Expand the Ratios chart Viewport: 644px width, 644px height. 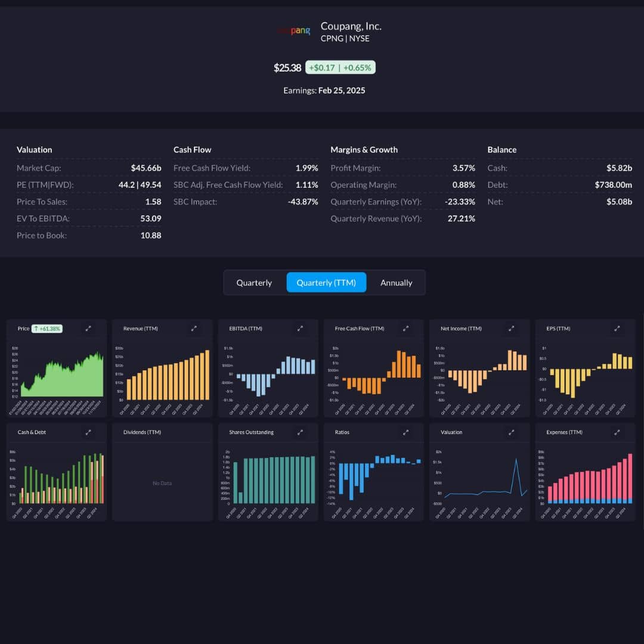(x=406, y=432)
